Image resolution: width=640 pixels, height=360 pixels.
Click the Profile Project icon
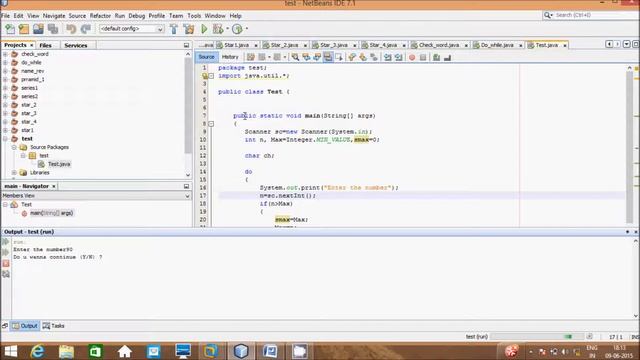point(237,29)
